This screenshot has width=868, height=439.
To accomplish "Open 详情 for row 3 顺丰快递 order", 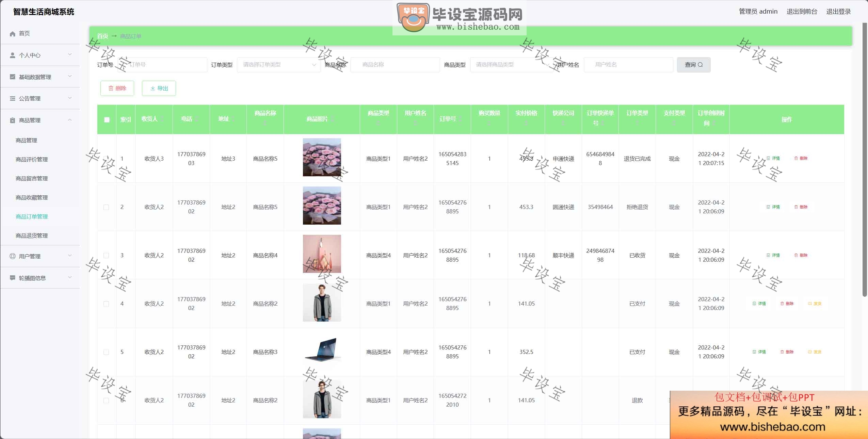I will click(773, 255).
